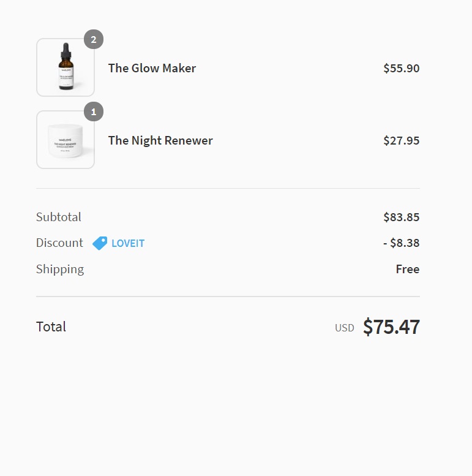Click the Shipping label
The image size is (472, 476).
60,269
